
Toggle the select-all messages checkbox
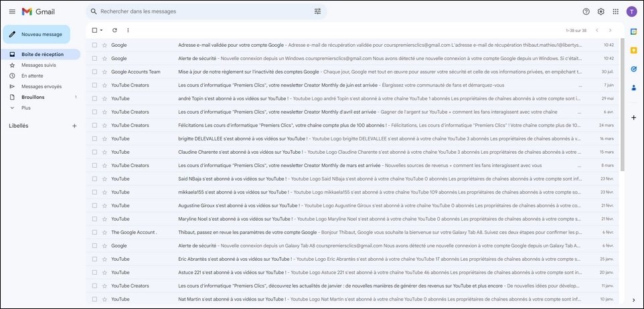coord(94,30)
